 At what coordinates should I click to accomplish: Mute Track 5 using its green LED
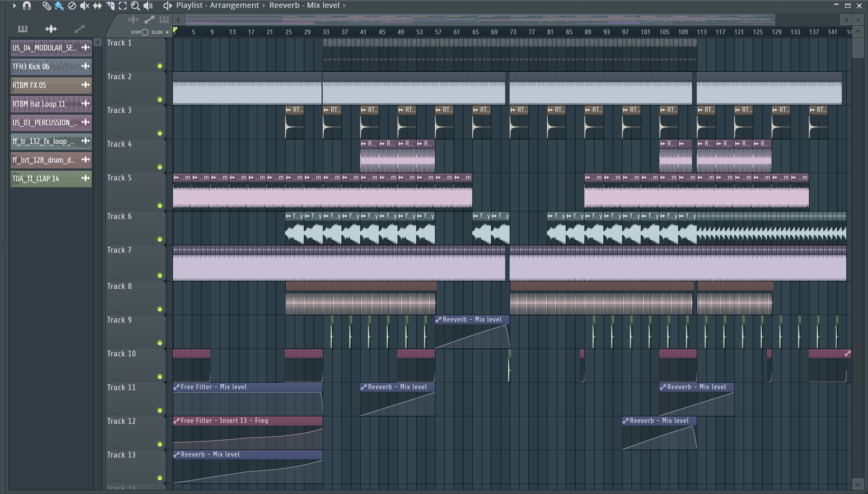click(160, 206)
